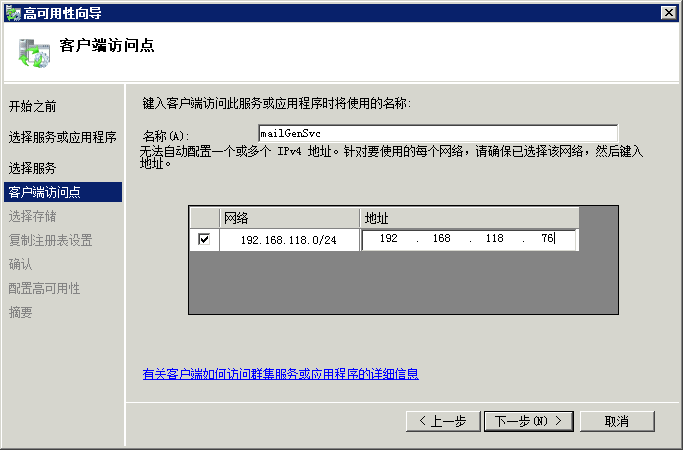The height and width of the screenshot is (450, 683).
Task: Click the 名称(A): label
Action: (x=166, y=136)
